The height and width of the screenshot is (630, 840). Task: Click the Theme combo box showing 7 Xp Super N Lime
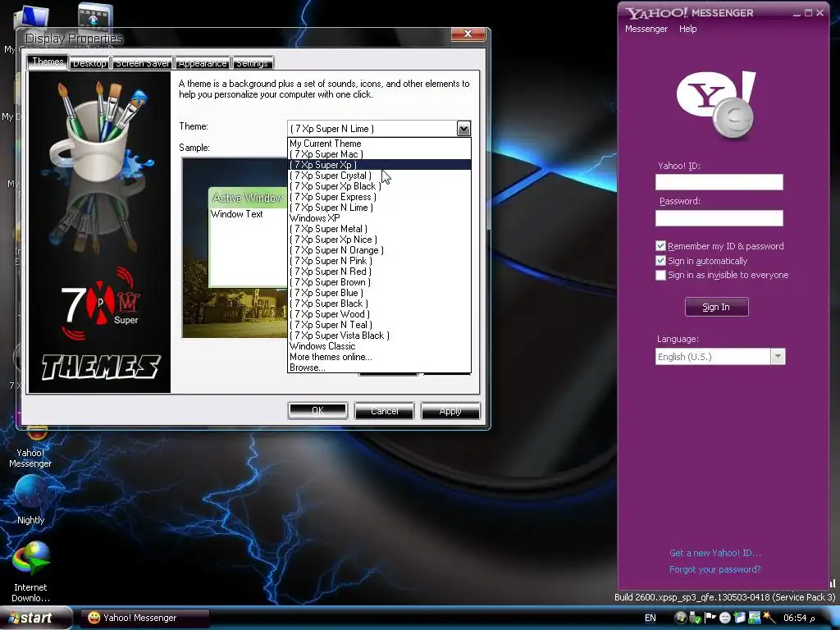(379, 129)
